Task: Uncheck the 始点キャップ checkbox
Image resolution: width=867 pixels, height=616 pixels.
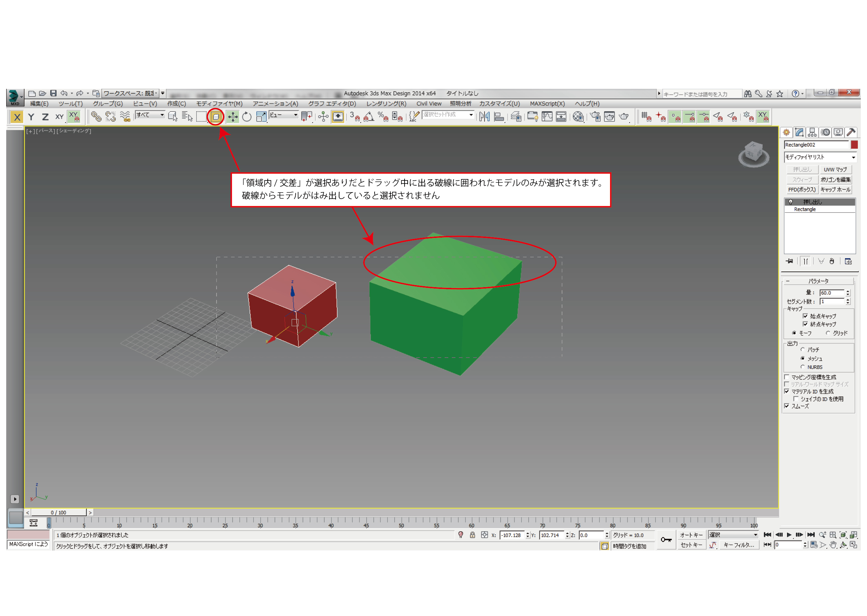Action: (805, 316)
